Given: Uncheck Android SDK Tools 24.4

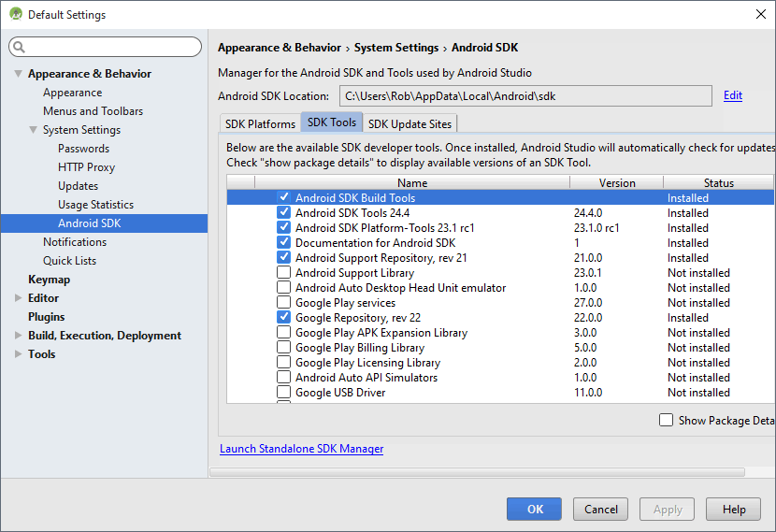Looking at the screenshot, I should (283, 213).
